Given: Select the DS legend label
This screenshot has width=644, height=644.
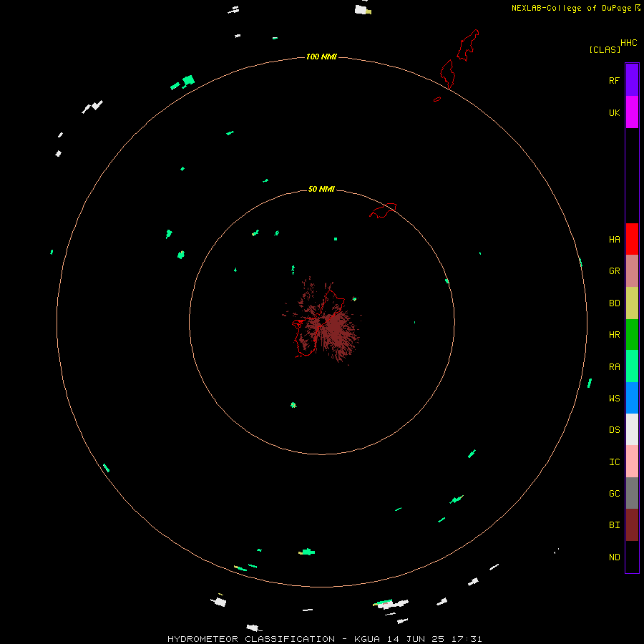Looking at the screenshot, I should click(614, 430).
